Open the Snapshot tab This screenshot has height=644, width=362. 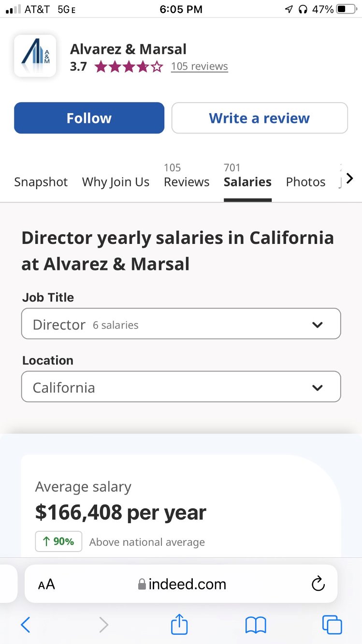pyautogui.click(x=41, y=182)
